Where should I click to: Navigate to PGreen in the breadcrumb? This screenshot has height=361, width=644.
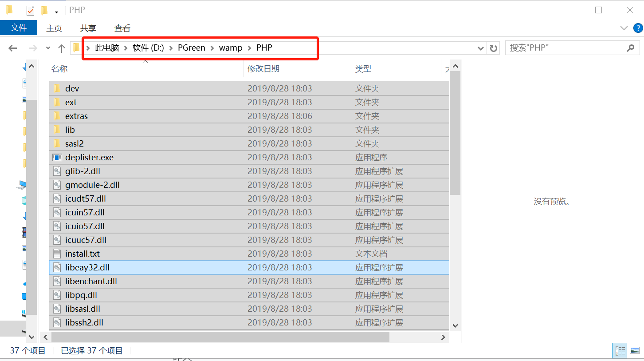192,48
